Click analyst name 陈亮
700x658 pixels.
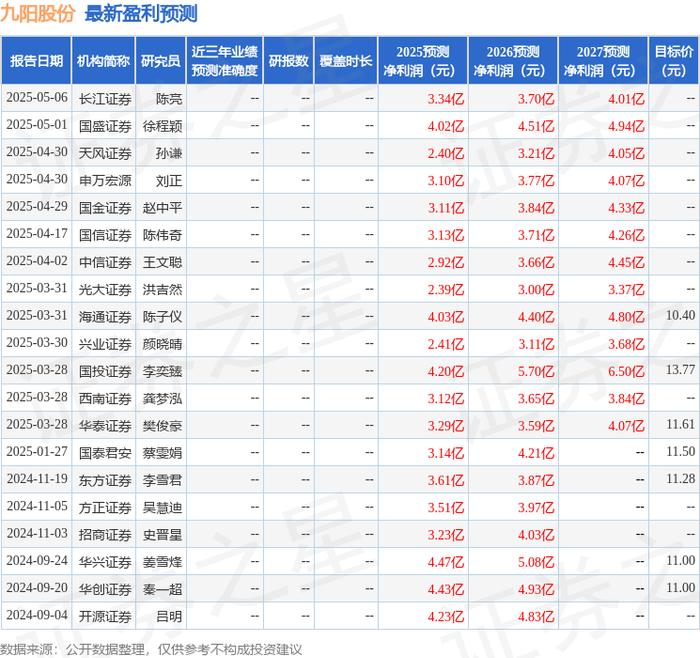point(169,99)
